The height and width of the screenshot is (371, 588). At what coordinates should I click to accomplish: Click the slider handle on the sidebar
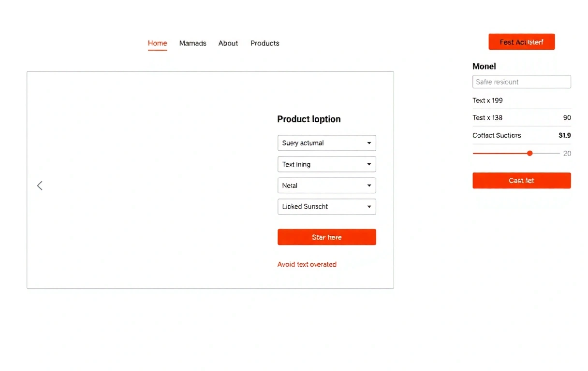click(529, 153)
